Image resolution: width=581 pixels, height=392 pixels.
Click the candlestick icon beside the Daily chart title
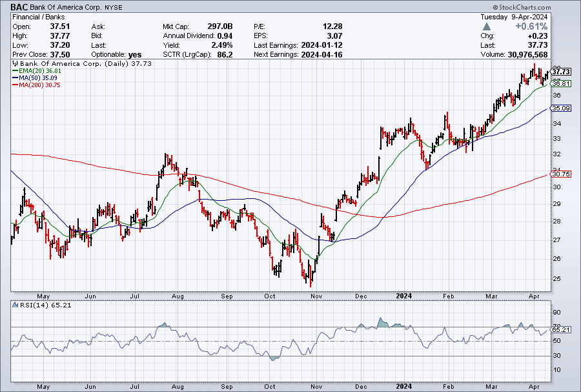pos(15,63)
